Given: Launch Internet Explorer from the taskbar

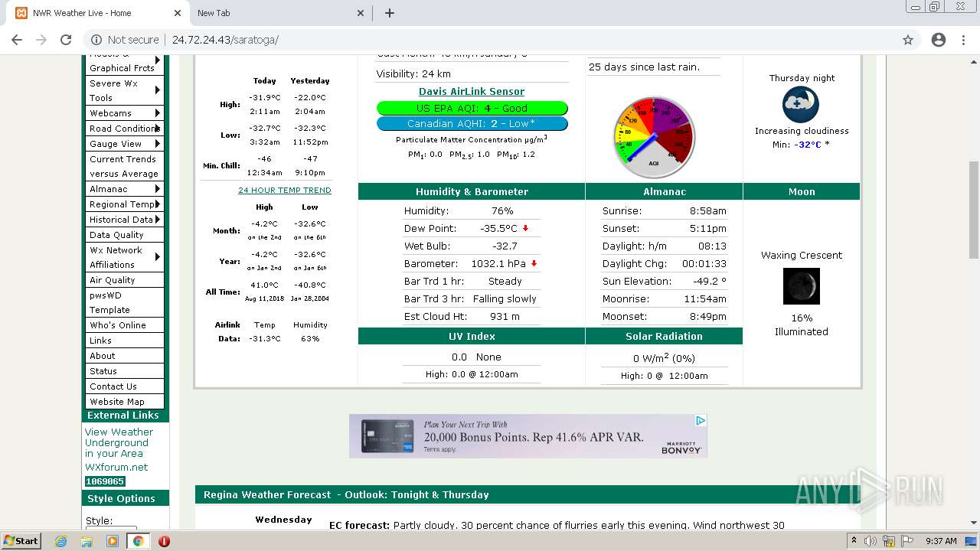Looking at the screenshot, I should pos(61,541).
